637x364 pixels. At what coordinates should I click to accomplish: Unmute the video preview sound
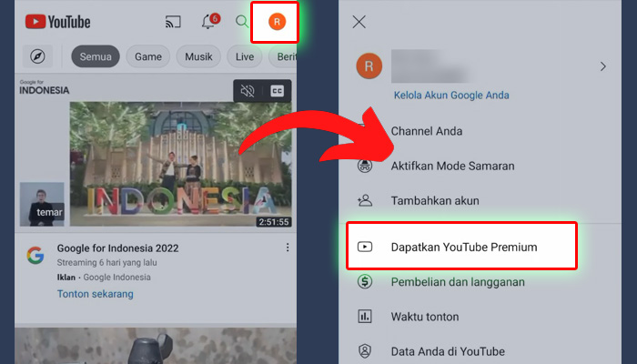click(x=248, y=91)
